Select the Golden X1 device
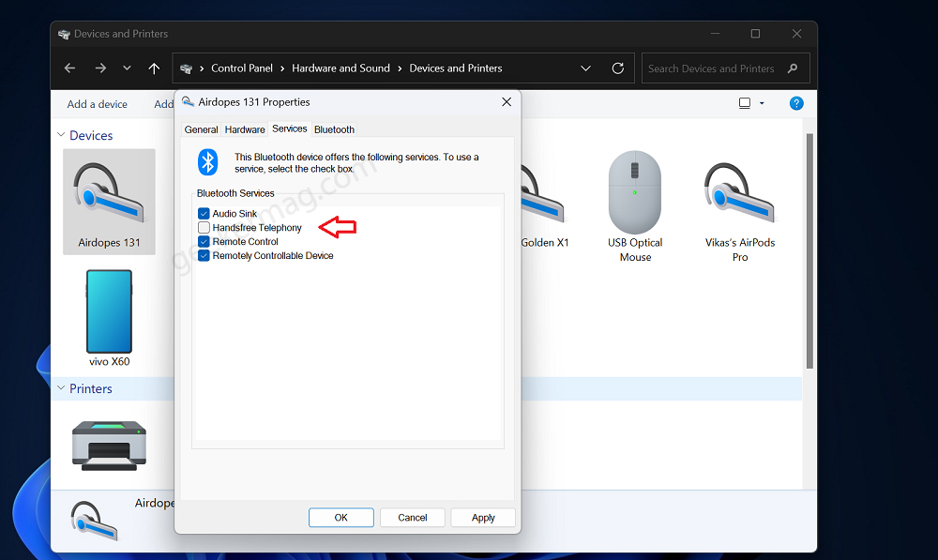The image size is (938, 560). tap(544, 206)
